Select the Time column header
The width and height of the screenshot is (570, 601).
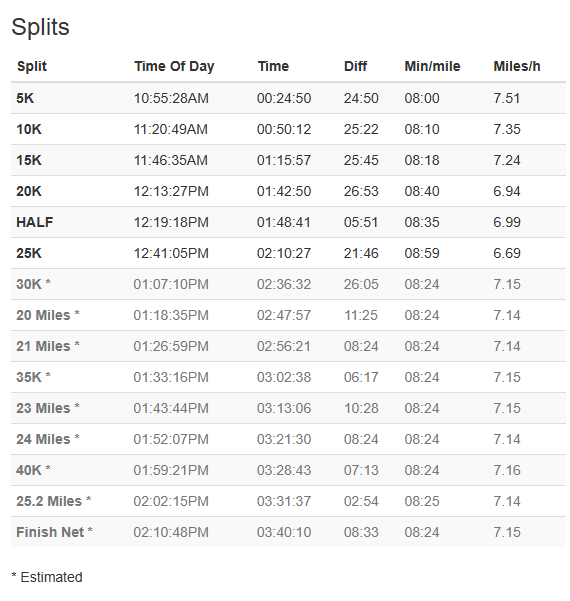coord(273,66)
